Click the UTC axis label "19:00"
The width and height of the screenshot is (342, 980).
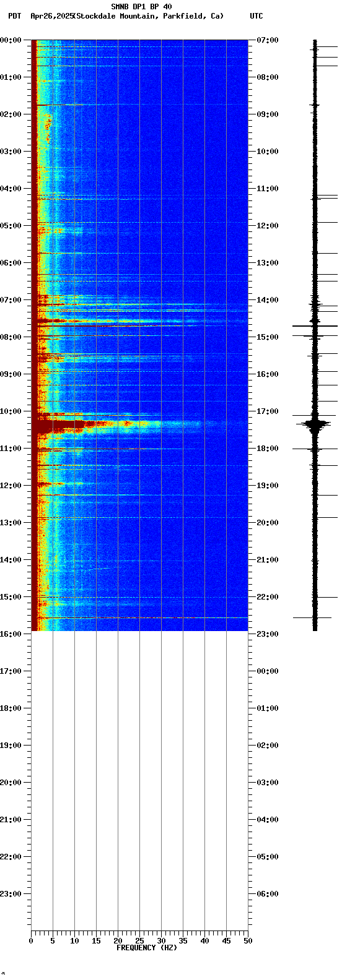(x=268, y=486)
